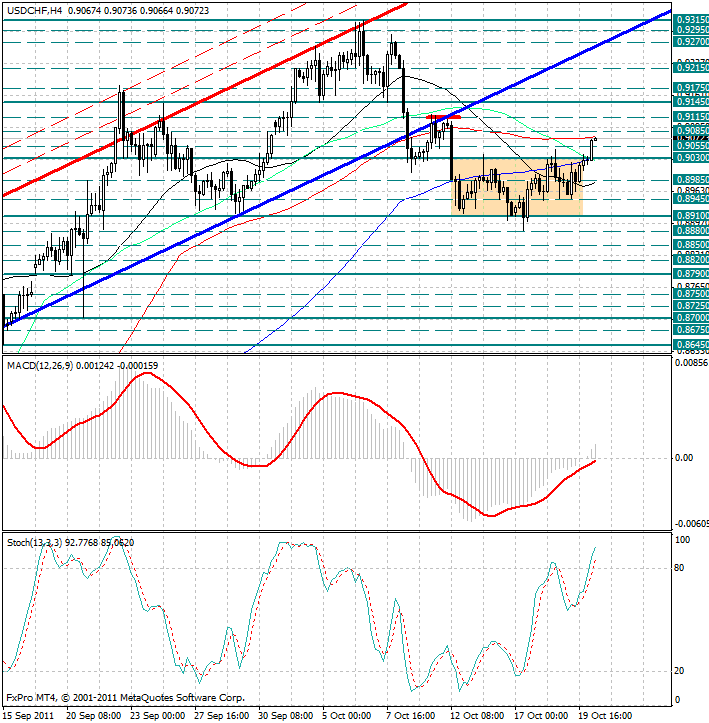Select the orange consolidation rectangle on chart
709x723 pixels.
pos(517,187)
